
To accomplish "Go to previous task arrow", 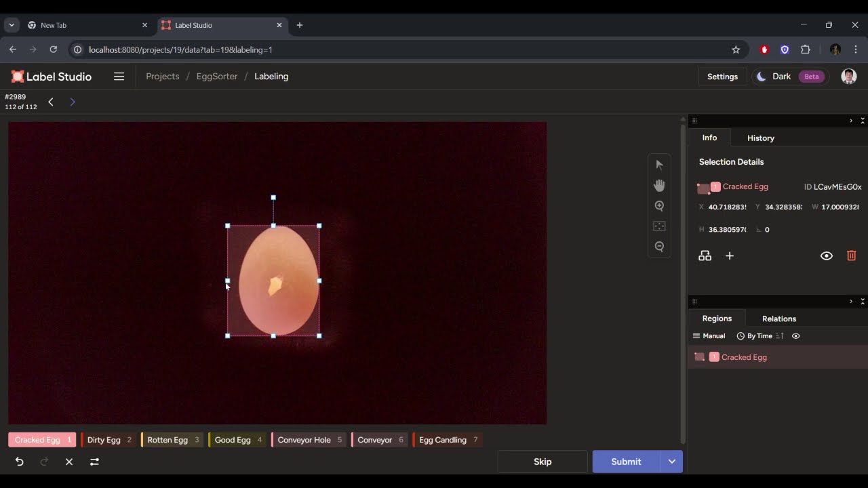I will [50, 102].
